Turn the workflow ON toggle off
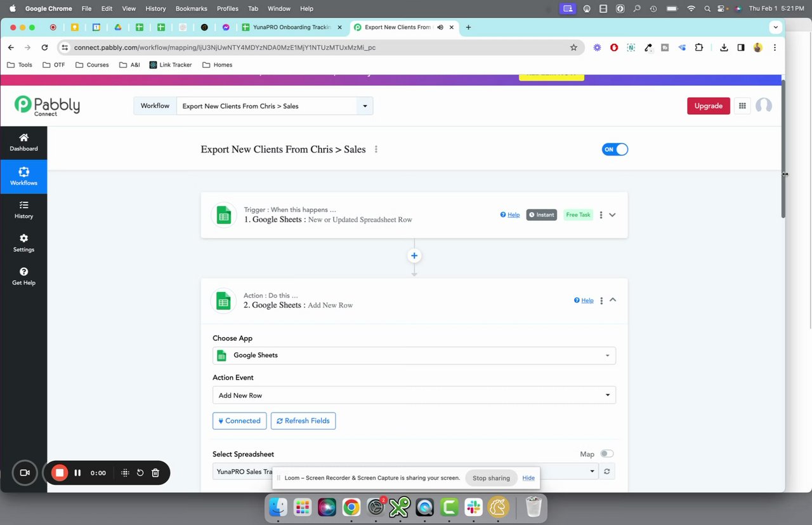Image resolution: width=812 pixels, height=525 pixels. pyautogui.click(x=615, y=149)
